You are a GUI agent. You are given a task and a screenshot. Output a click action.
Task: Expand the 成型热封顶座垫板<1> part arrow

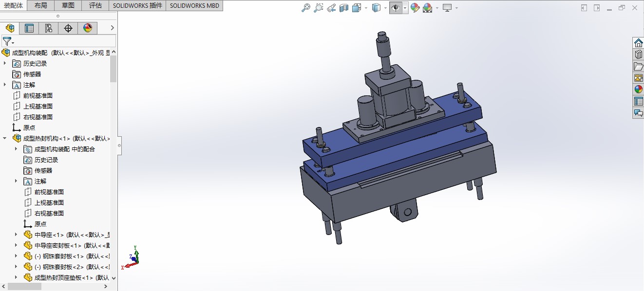click(x=17, y=277)
